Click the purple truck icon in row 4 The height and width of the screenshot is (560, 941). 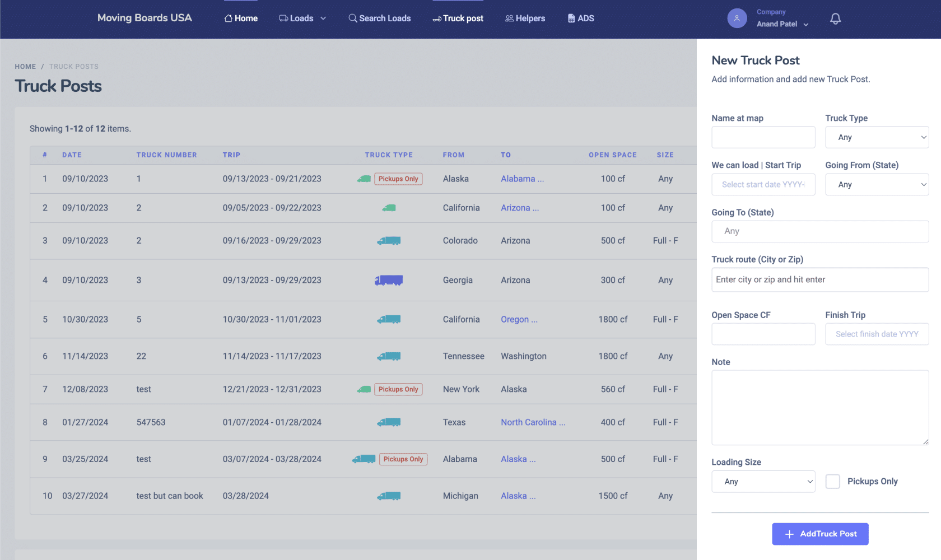[389, 280]
